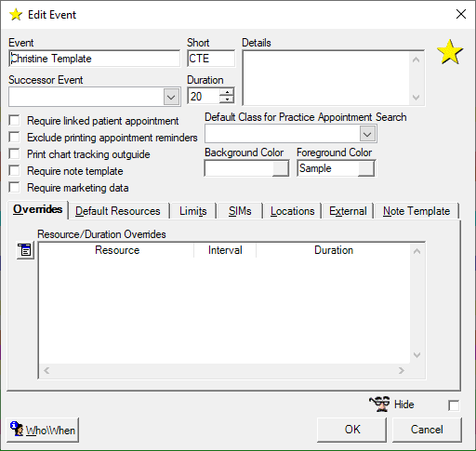Tick Require marketing data option
The height and width of the screenshot is (451, 476).
14,188
